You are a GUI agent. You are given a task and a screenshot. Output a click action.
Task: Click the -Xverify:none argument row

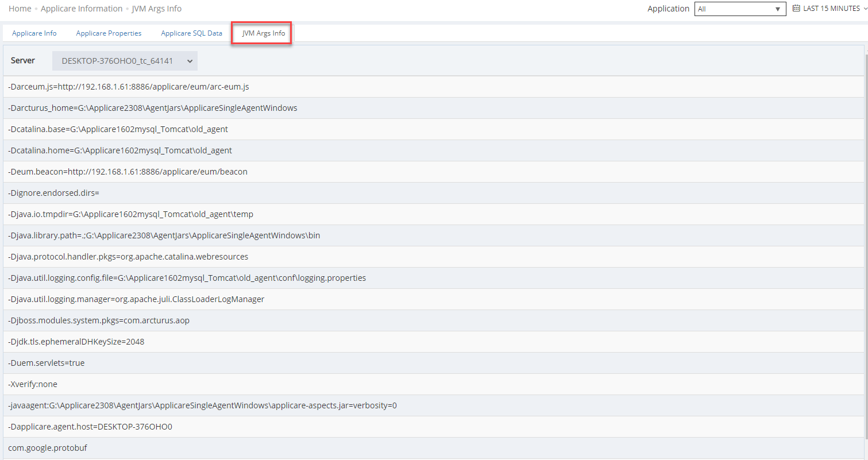coord(33,384)
